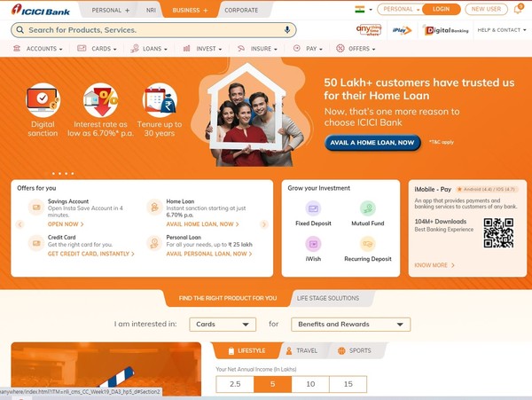Click the Open Now savings link
This screenshot has height=400, width=532.
tap(66, 224)
